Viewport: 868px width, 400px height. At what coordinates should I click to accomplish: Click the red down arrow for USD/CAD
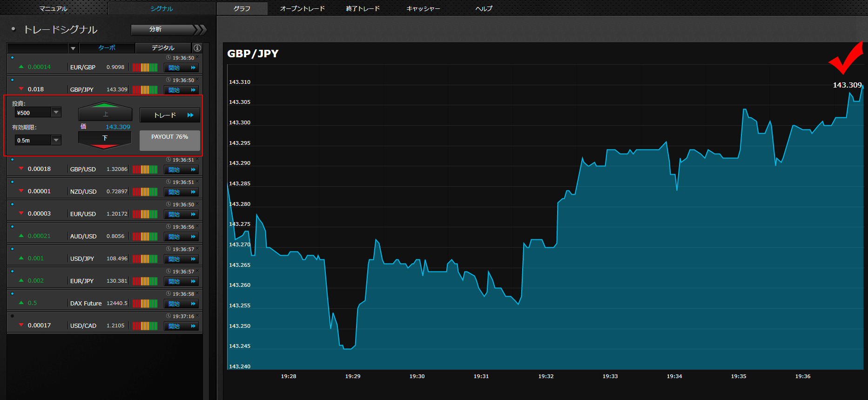click(21, 325)
